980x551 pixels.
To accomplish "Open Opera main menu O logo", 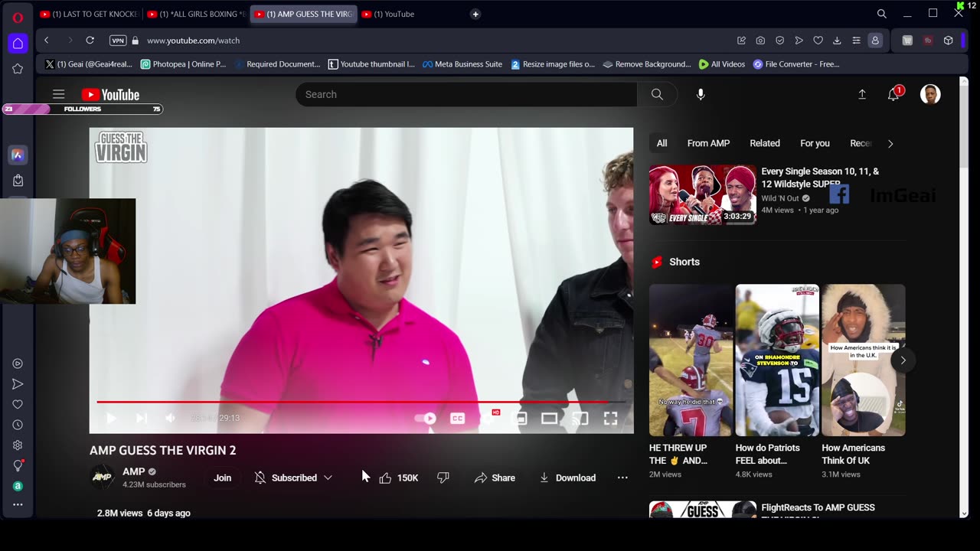I will click(x=18, y=17).
